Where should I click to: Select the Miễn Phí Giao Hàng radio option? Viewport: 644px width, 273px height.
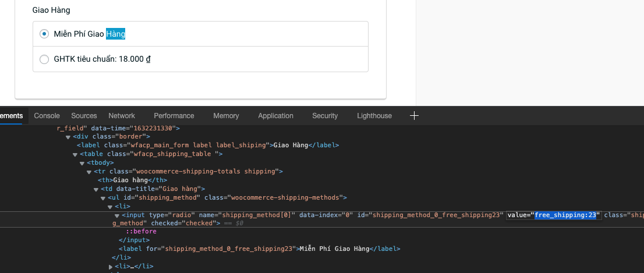coord(44,34)
